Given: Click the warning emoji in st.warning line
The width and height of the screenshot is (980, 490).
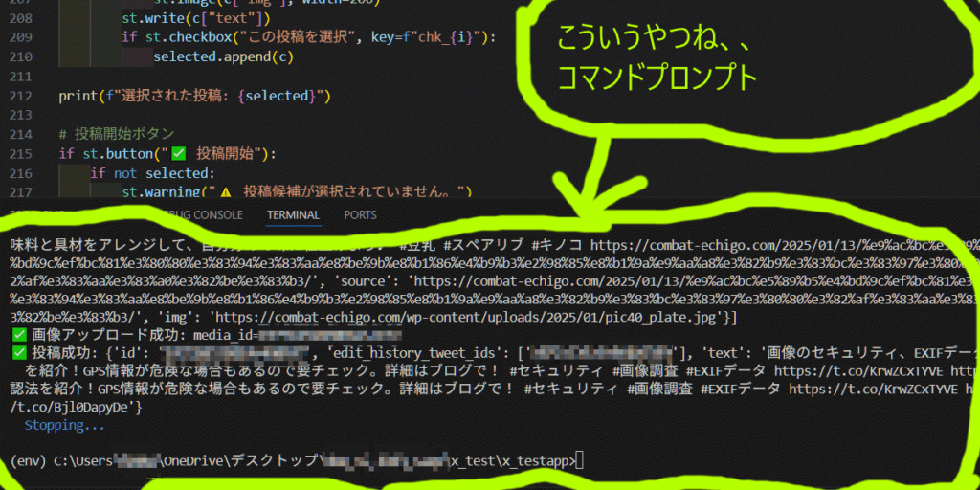Looking at the screenshot, I should click(x=227, y=192).
